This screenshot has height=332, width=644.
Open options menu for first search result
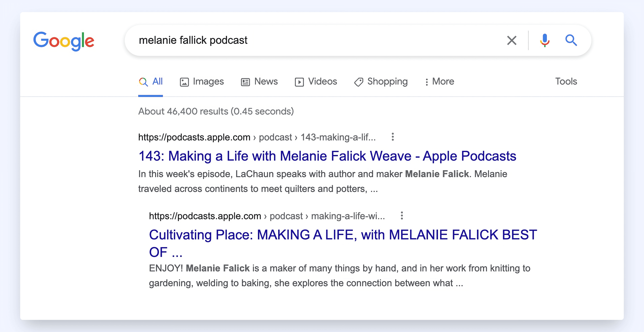click(x=393, y=137)
